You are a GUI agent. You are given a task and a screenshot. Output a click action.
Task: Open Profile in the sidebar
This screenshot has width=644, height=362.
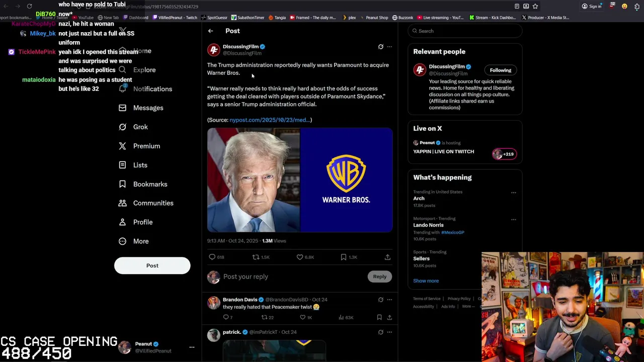[135, 222]
